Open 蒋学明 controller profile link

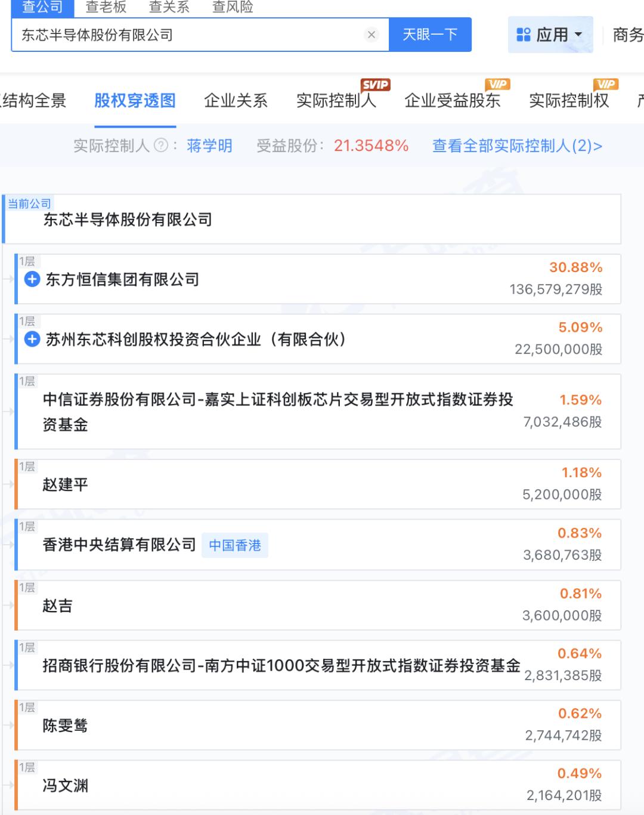[209, 146]
